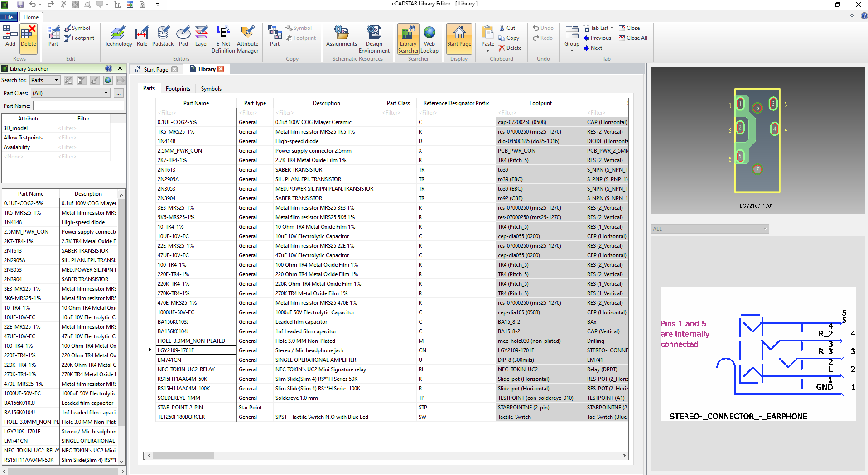Image resolution: width=868 pixels, height=475 pixels.
Task: Click the Description column filter field
Action: (326, 113)
